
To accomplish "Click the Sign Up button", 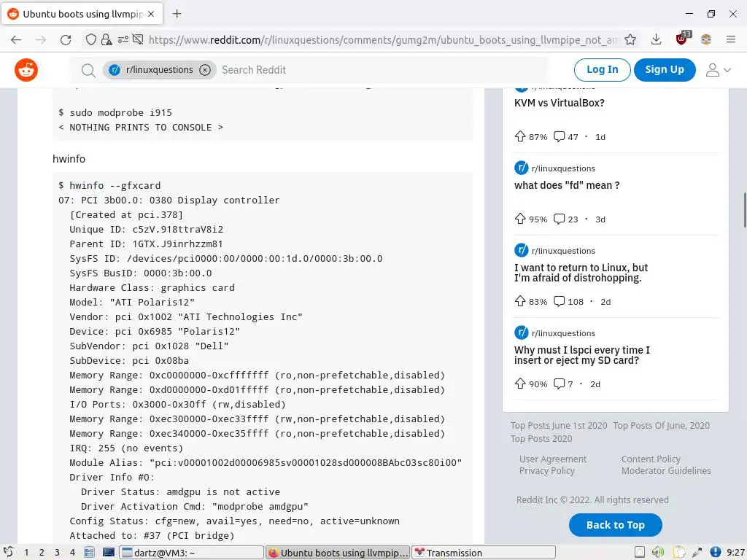I will [665, 70].
